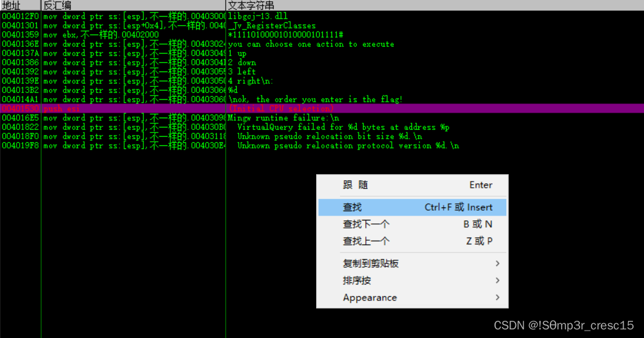Click highlighted address 00401530
This screenshot has width=644, height=338.
click(x=20, y=108)
